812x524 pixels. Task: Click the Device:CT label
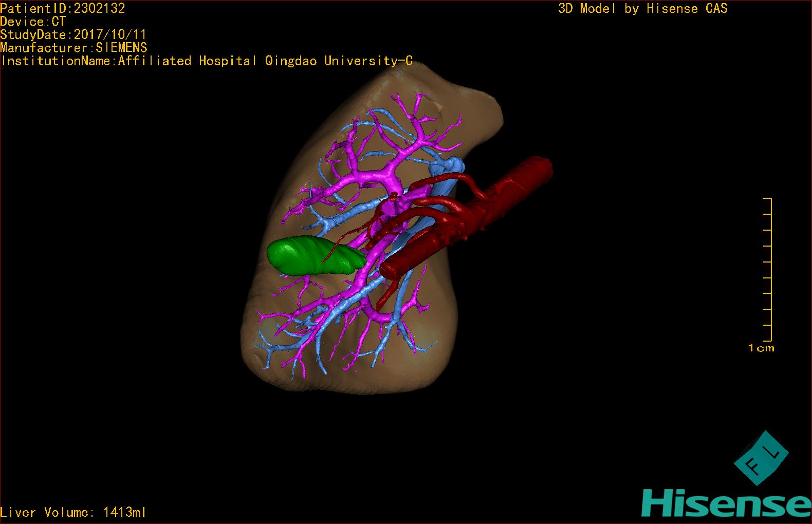33,21
